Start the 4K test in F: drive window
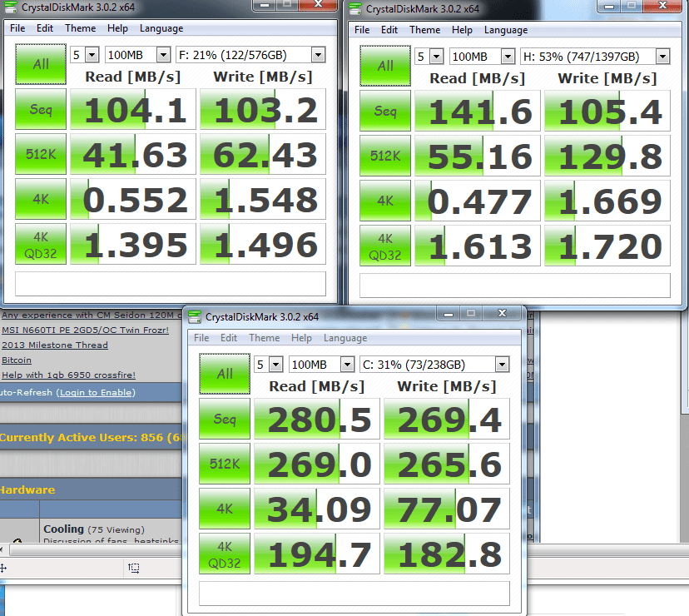Screen dimensions: 689x616 click(41, 199)
